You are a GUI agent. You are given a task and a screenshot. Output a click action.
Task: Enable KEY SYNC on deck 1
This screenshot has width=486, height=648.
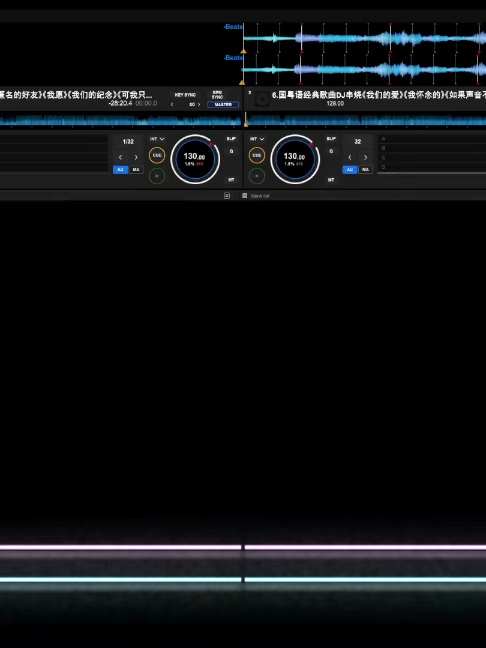coord(185,95)
